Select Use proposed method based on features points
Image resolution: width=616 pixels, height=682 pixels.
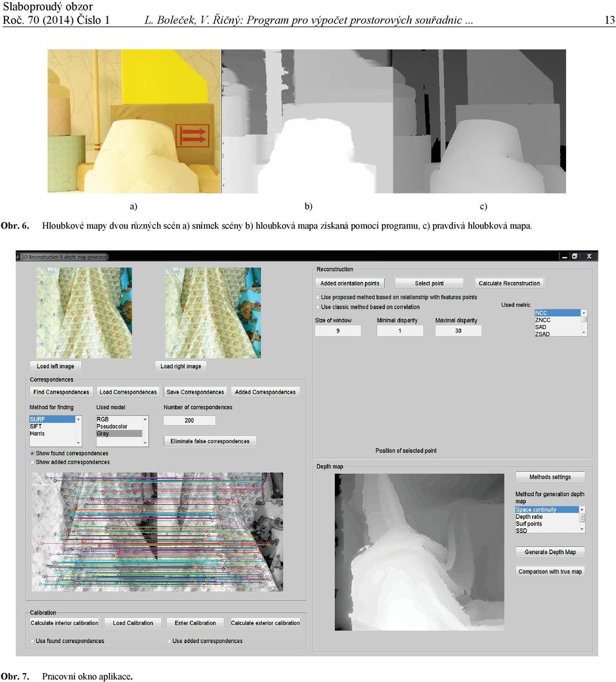(x=318, y=297)
